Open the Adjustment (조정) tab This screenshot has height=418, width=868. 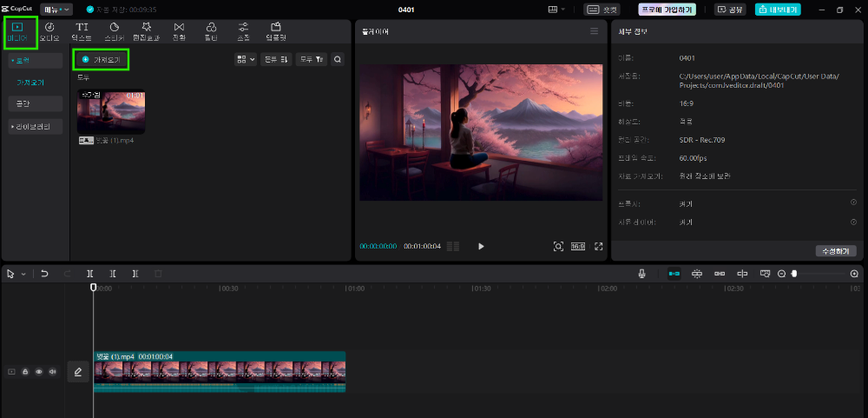click(x=243, y=32)
